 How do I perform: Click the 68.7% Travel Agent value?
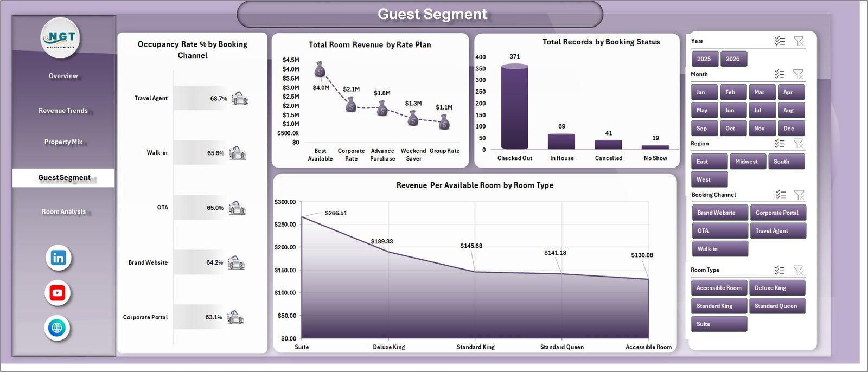(219, 99)
